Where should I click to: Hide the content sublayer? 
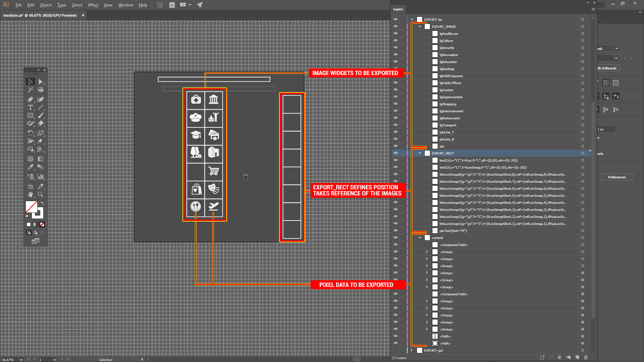coord(395,238)
